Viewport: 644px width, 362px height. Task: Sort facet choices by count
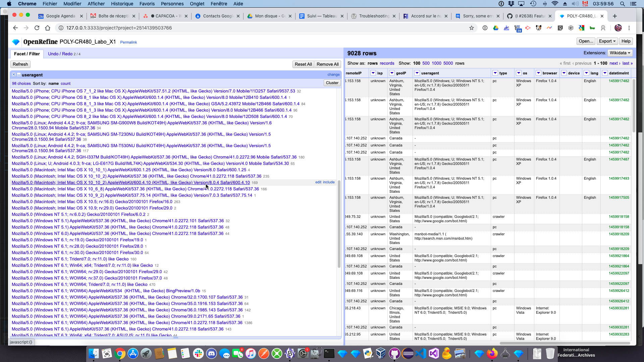point(65,83)
